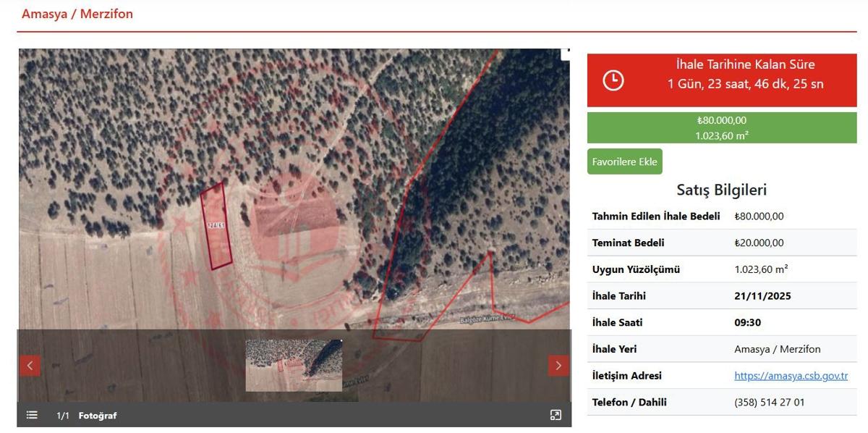Click the 1/1 photo counter

tap(63, 416)
